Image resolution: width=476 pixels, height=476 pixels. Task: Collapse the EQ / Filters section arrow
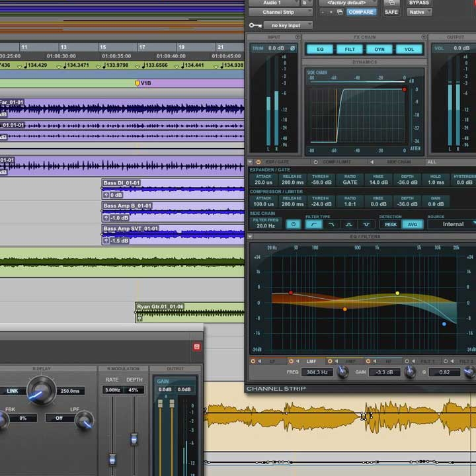(x=250, y=236)
